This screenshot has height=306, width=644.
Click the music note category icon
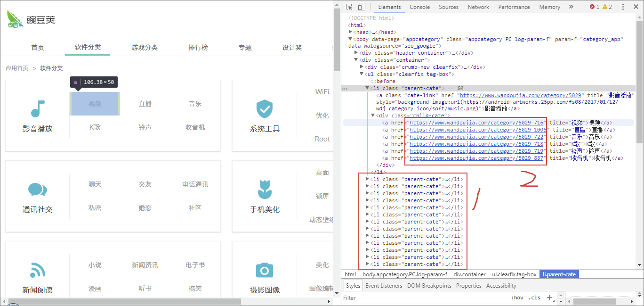point(37,109)
